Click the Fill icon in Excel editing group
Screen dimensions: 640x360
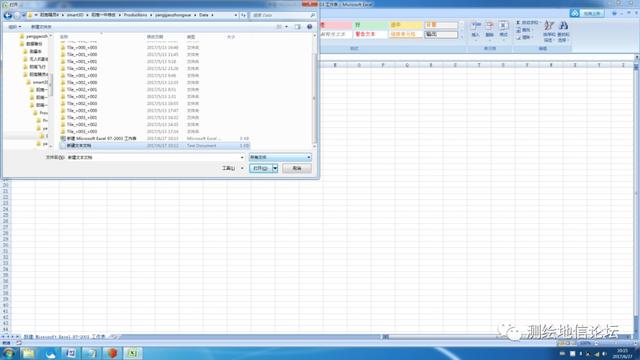pos(518,30)
